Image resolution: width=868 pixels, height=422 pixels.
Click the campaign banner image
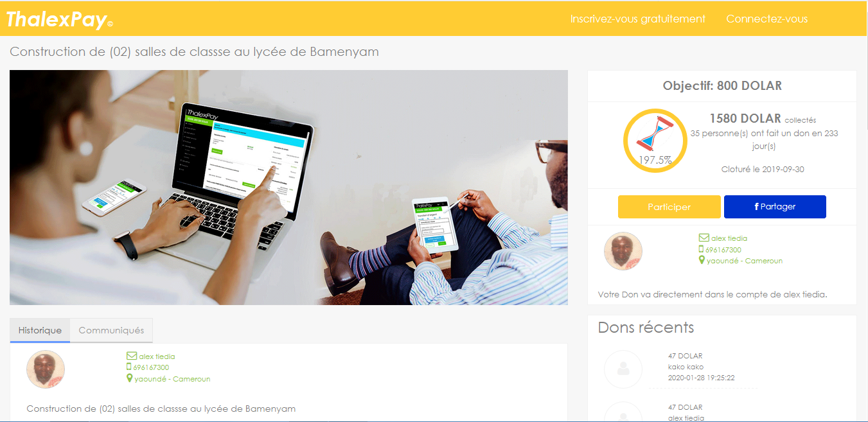point(288,188)
